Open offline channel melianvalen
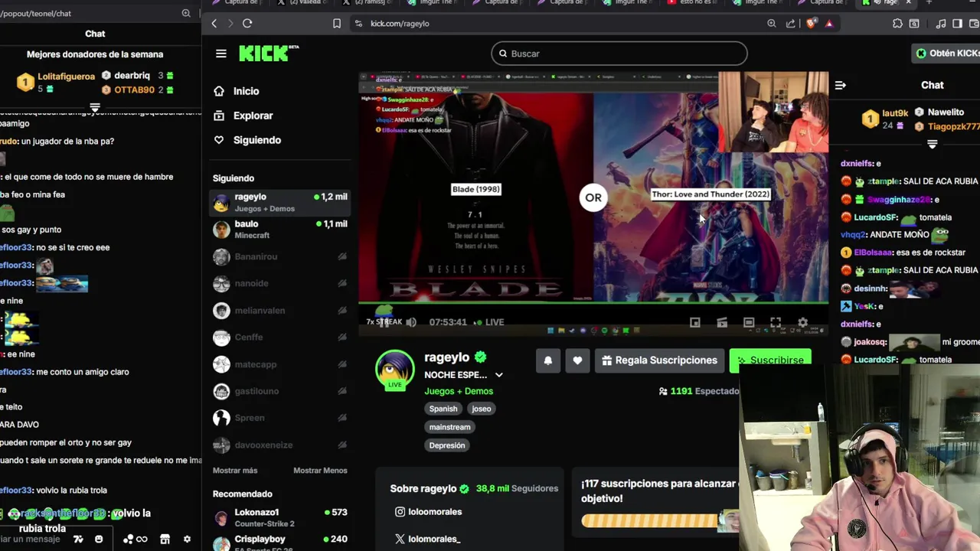This screenshot has height=551, width=980. pos(280,311)
